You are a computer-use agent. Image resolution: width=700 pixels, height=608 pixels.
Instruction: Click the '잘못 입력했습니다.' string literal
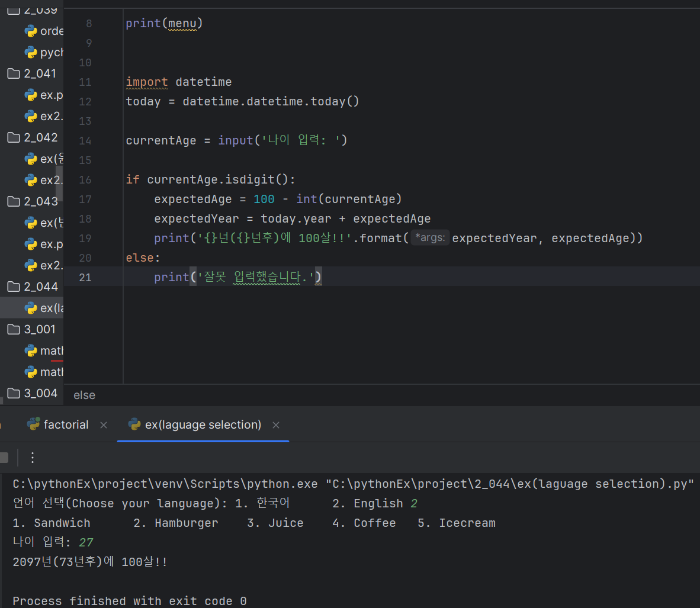click(256, 277)
